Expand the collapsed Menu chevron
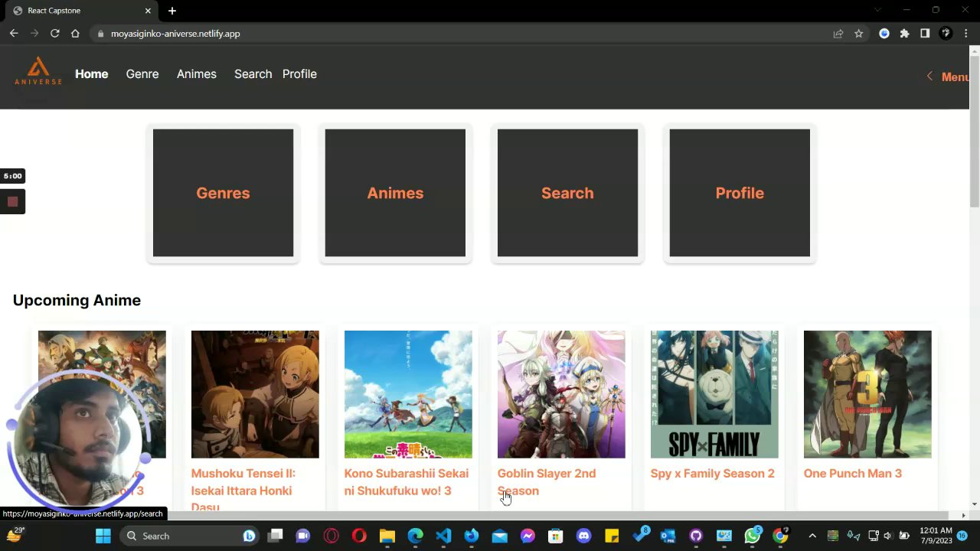 [929, 77]
